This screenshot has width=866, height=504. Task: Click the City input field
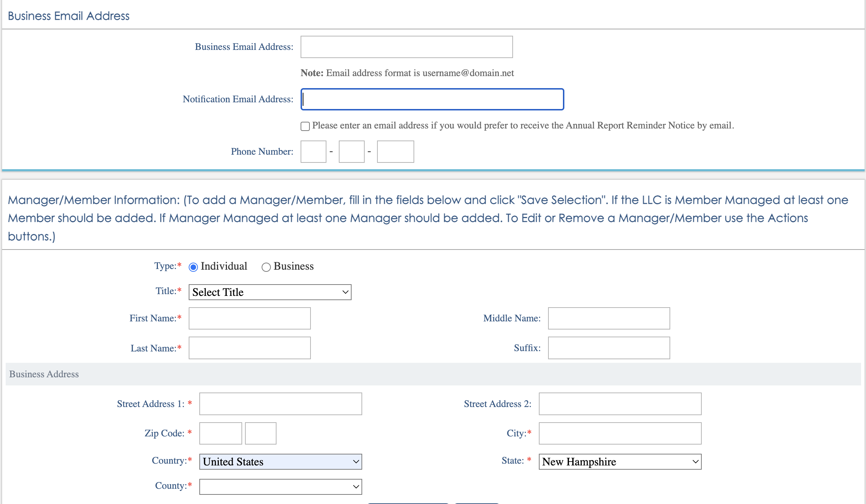(620, 433)
